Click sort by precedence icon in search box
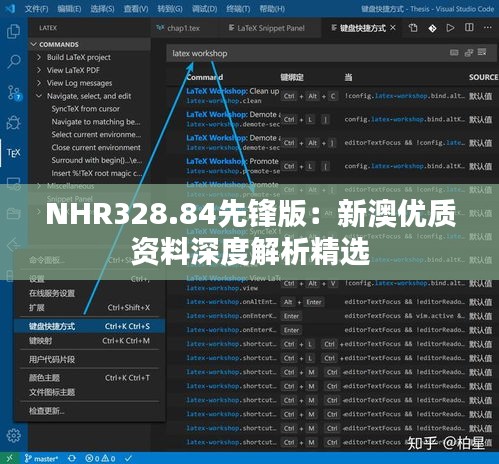499x464 pixels. pyautogui.click(x=469, y=53)
